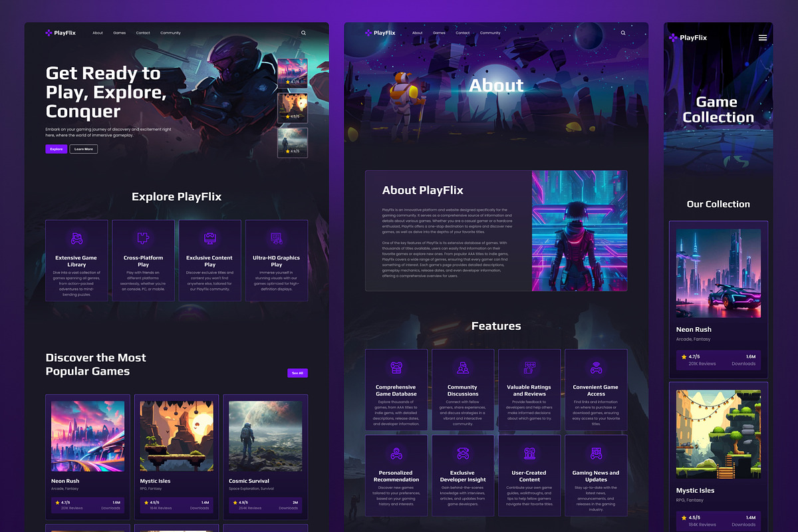Open the Neon Rush image in mobile collection
The width and height of the screenshot is (798, 532).
click(718, 273)
